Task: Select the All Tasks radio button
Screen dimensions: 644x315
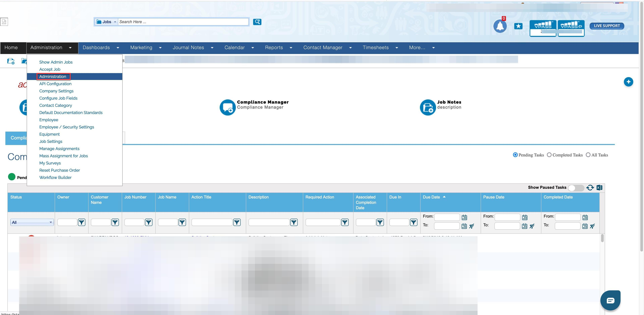Action: click(588, 155)
